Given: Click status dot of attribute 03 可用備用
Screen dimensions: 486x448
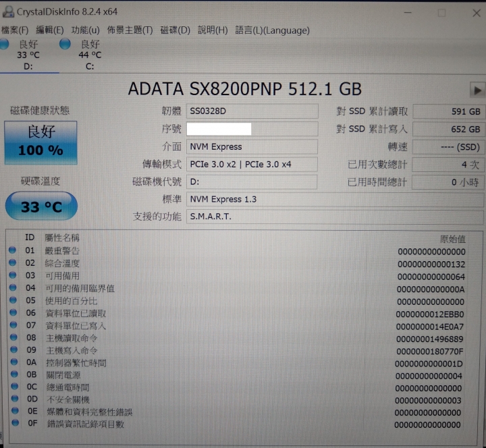Looking at the screenshot, I should click(x=13, y=275).
